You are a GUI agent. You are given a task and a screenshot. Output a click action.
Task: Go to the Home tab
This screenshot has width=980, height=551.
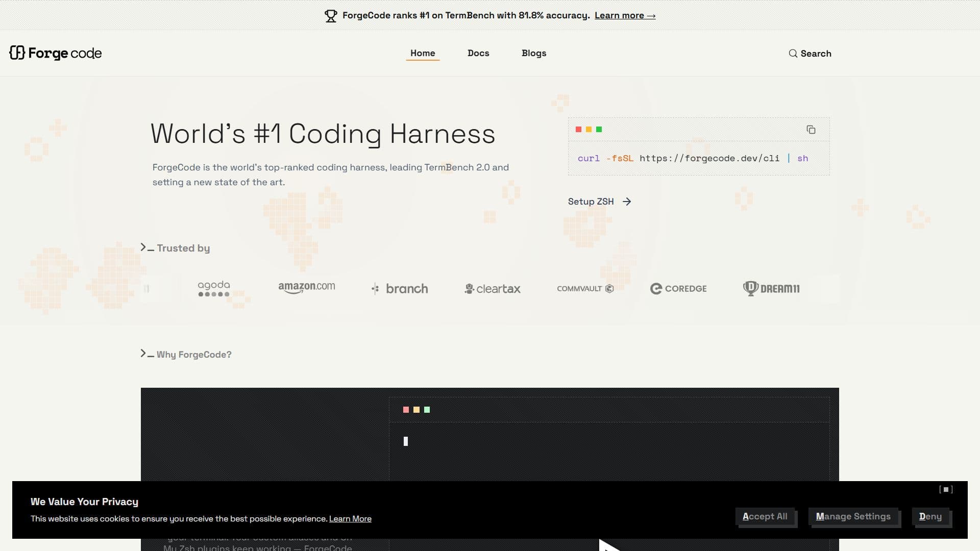tap(423, 53)
